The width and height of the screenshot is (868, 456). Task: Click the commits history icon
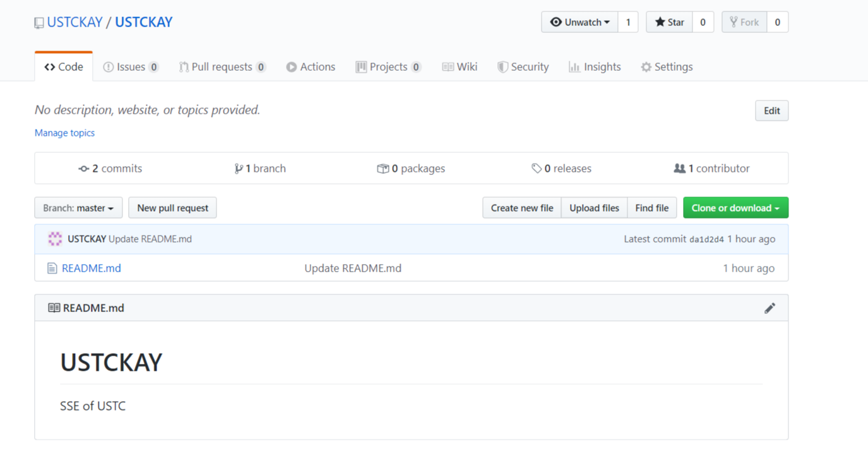[x=84, y=169]
